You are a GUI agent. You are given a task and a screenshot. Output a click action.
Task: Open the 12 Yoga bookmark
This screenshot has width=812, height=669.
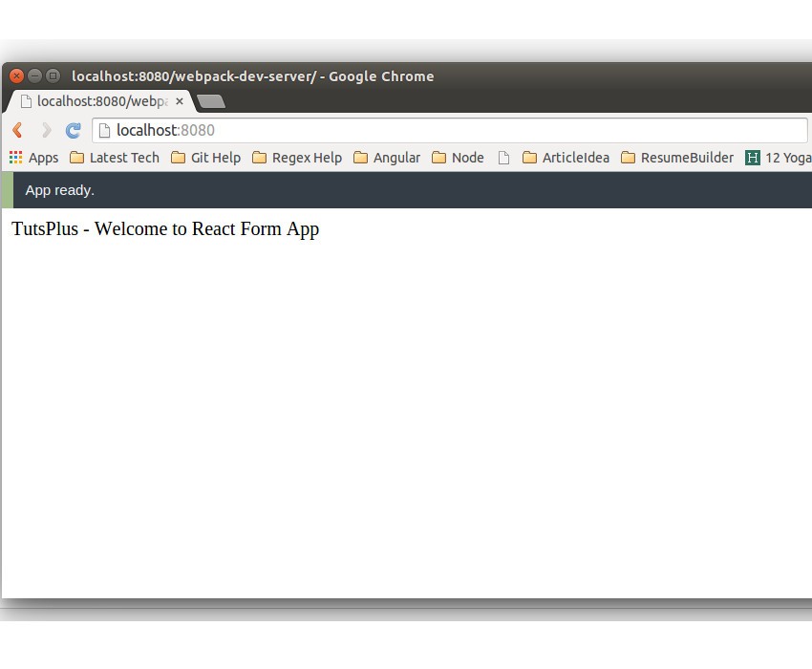pos(778,158)
